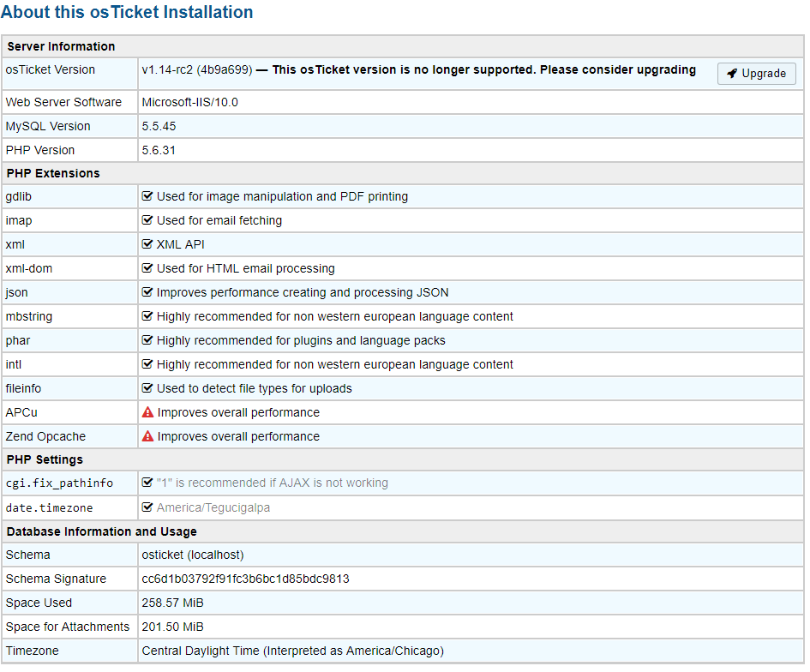
Task: Click the 'intl' extension name
Action: tap(14, 364)
